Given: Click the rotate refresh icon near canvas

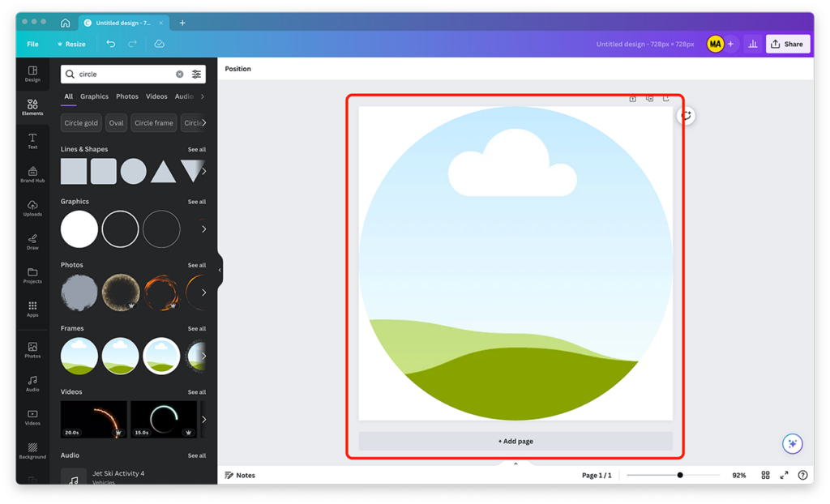Looking at the screenshot, I should click(x=686, y=115).
